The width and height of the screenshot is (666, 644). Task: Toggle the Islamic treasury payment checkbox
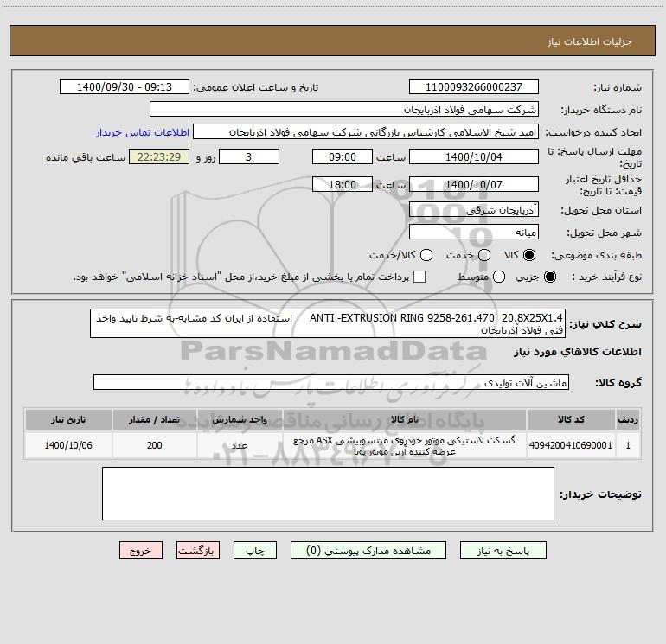[x=419, y=277]
